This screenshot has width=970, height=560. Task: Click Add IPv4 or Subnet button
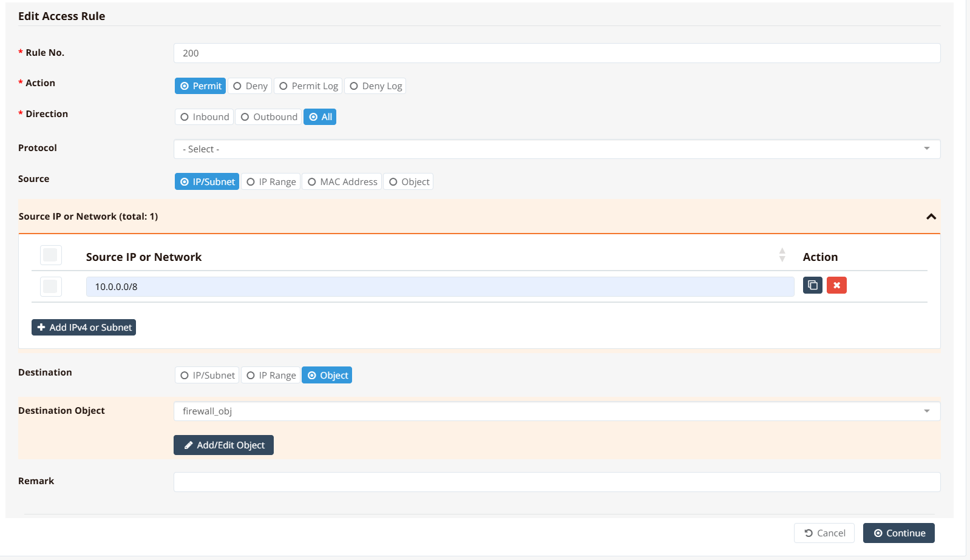(x=84, y=328)
